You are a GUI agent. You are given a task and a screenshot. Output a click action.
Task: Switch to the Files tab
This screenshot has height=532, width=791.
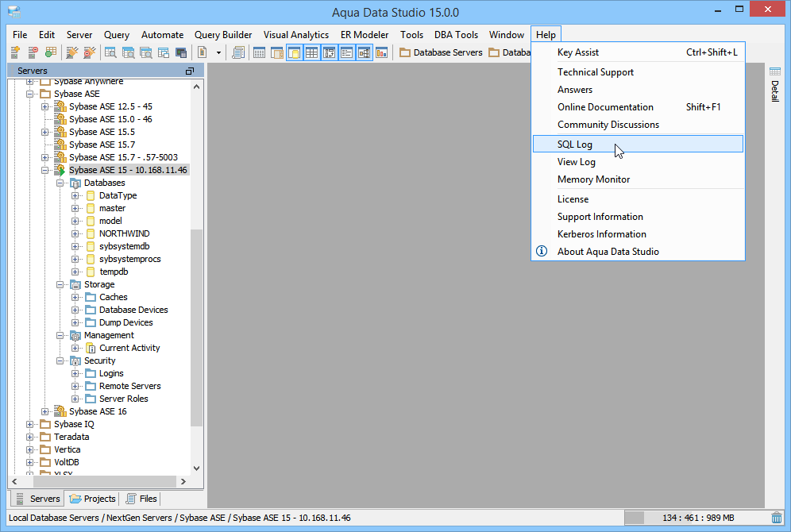(141, 498)
